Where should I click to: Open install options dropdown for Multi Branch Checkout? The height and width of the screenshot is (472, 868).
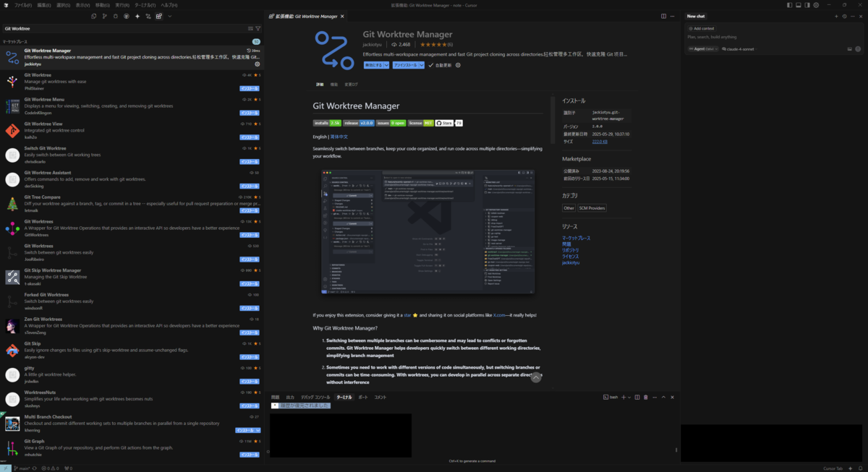coord(258,430)
